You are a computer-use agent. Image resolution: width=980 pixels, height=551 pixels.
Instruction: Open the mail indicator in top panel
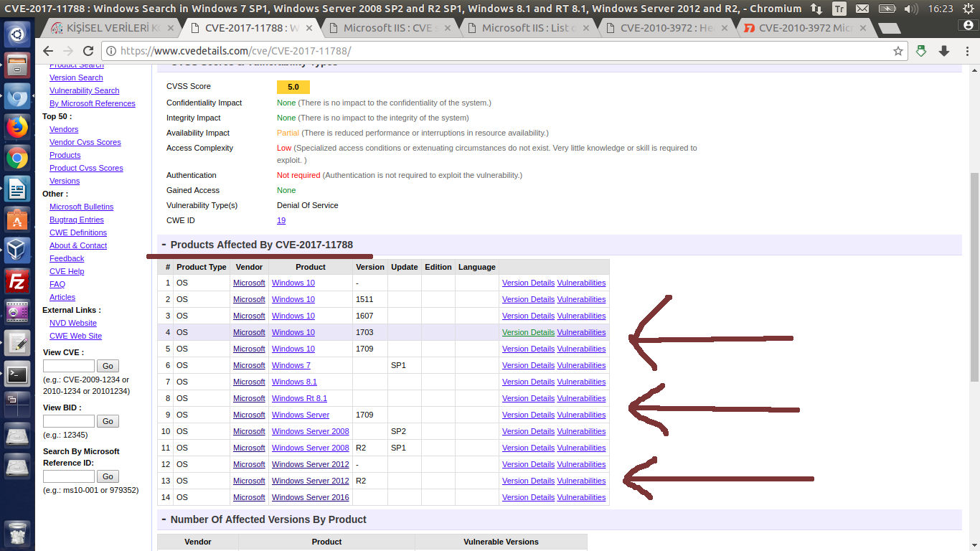862,9
